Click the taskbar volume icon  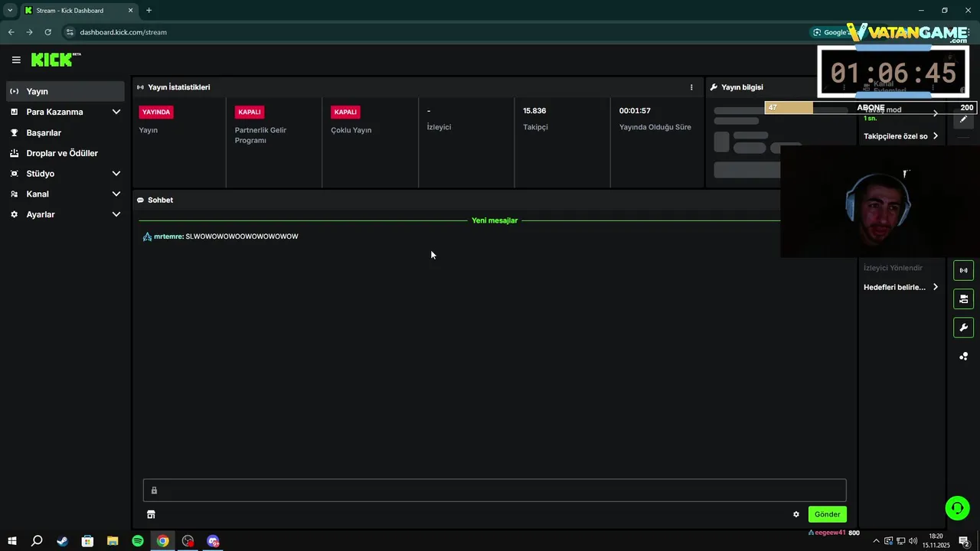point(912,541)
